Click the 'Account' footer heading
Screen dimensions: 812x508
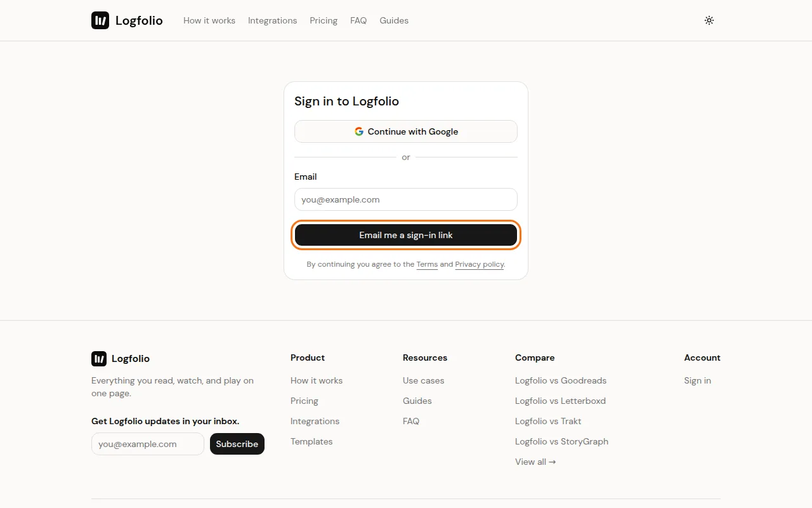point(702,358)
